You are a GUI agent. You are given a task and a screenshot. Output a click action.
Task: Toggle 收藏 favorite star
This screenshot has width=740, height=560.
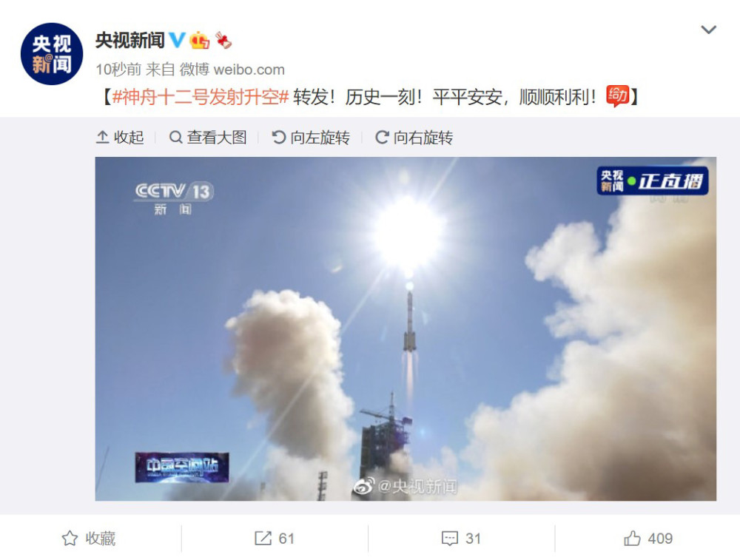(x=89, y=539)
